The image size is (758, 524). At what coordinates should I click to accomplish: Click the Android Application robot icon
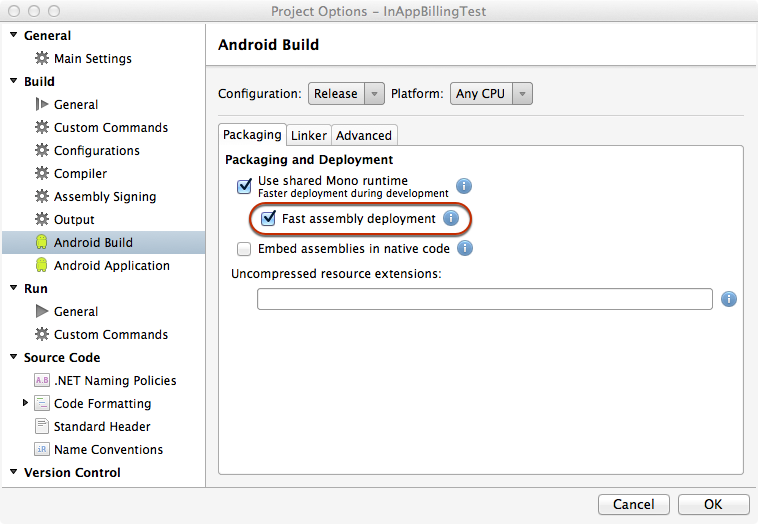point(41,265)
